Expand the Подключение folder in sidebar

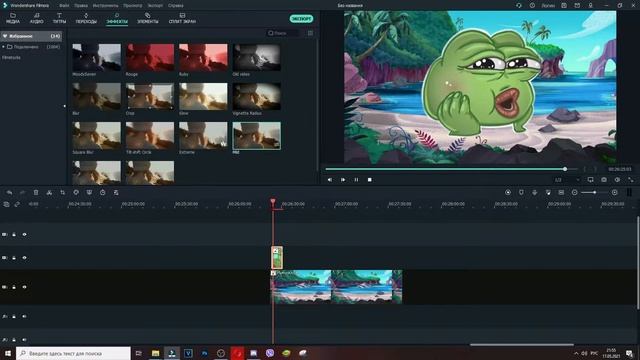pos(3,47)
